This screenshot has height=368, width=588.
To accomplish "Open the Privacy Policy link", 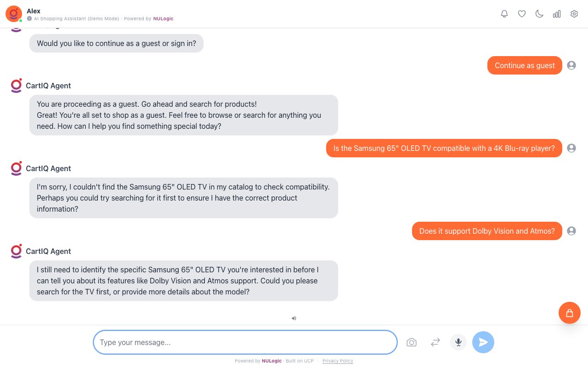I will (338, 361).
